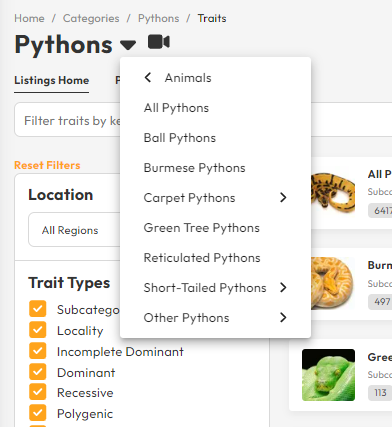This screenshot has height=427, width=392.
Task: Click the 497 count badge
Action: (x=380, y=302)
